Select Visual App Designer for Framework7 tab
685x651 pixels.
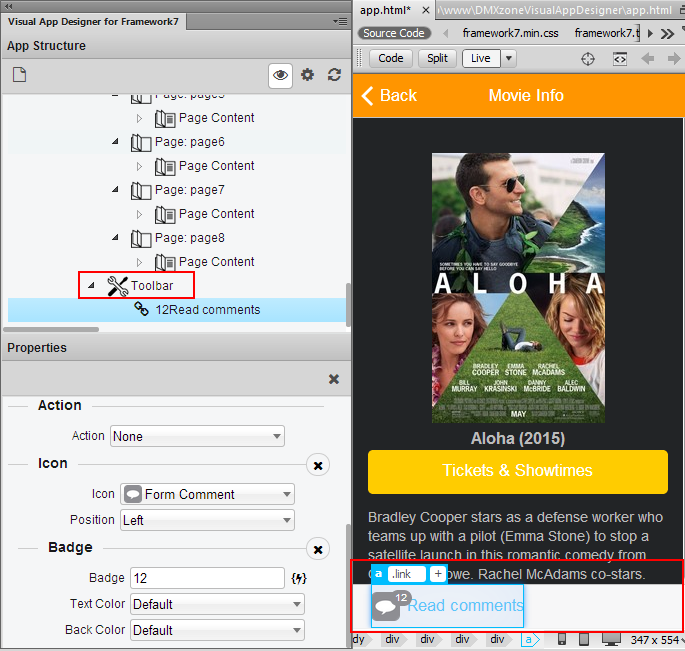tap(93, 21)
